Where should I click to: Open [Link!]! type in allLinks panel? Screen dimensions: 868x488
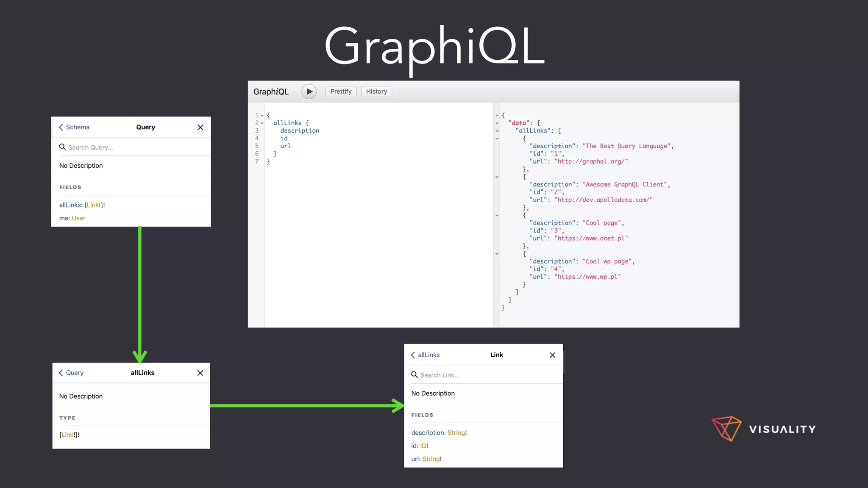click(x=70, y=435)
